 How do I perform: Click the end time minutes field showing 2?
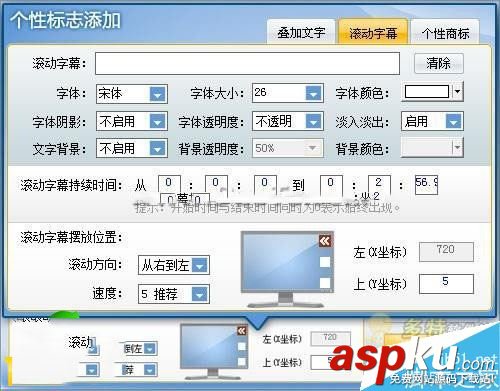[x=379, y=184]
